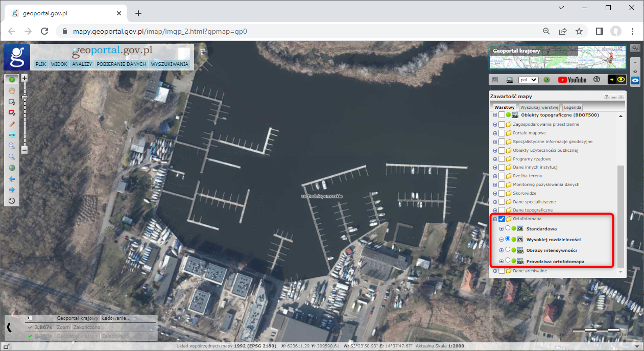This screenshot has width=644, height=351.
Task: Click the zoom level slider handle
Action: (x=24, y=97)
